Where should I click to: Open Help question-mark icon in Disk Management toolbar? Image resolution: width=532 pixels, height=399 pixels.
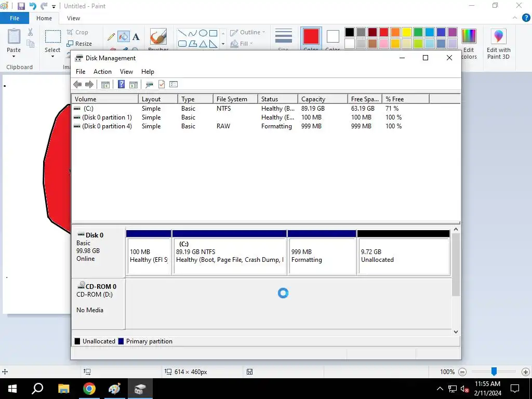pyautogui.click(x=121, y=85)
